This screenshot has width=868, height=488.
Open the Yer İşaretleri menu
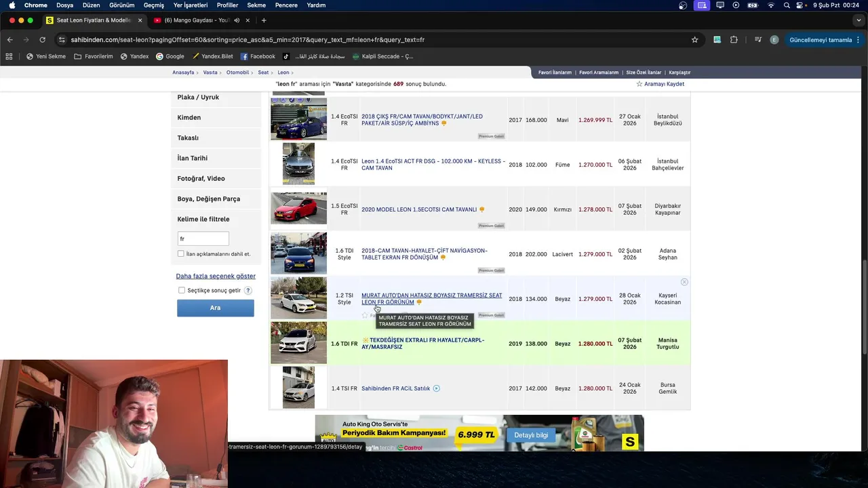point(191,5)
